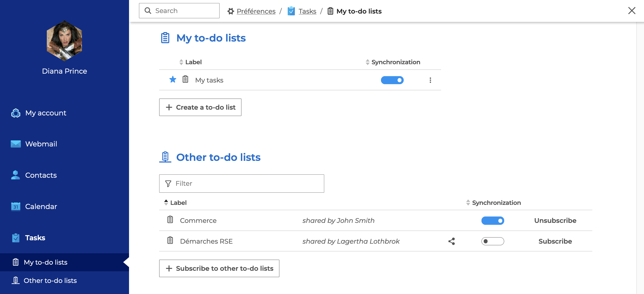Select Tasks in the sidebar menu
Image resolution: width=644 pixels, height=294 pixels.
coord(35,238)
